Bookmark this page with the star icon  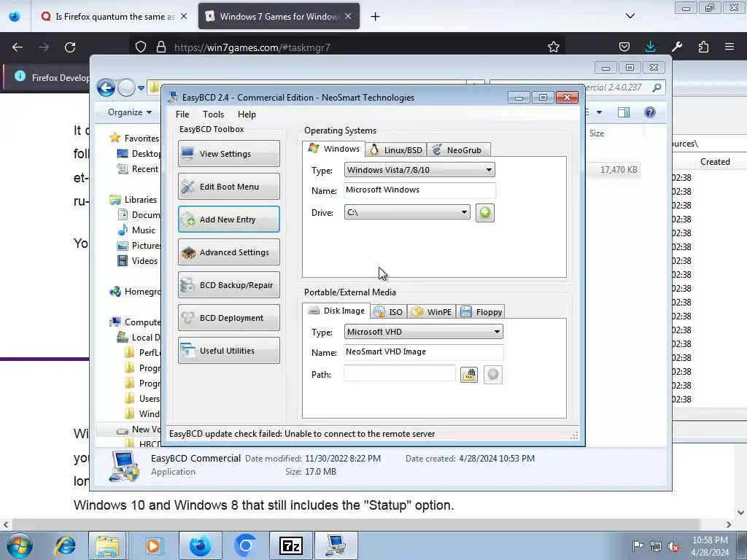pos(553,47)
